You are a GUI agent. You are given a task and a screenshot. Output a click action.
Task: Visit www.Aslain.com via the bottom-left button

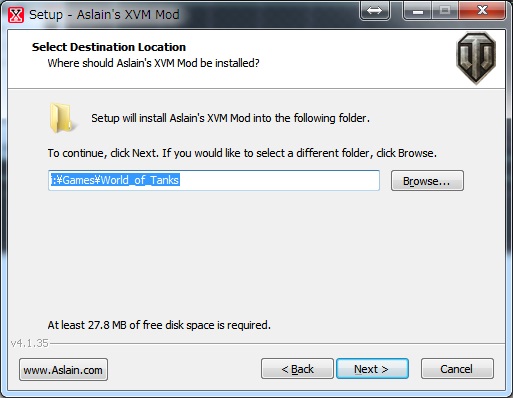click(63, 370)
